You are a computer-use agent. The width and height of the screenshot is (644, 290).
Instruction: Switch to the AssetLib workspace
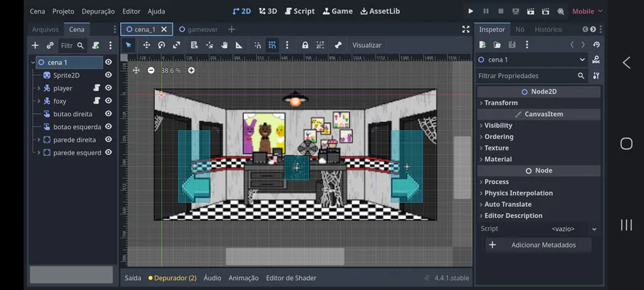click(380, 11)
